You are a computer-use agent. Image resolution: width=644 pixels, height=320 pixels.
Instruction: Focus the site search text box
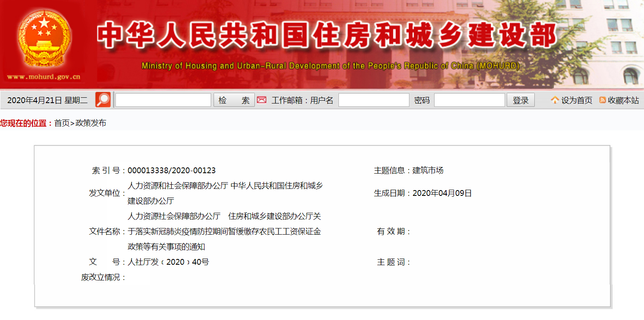(163, 100)
